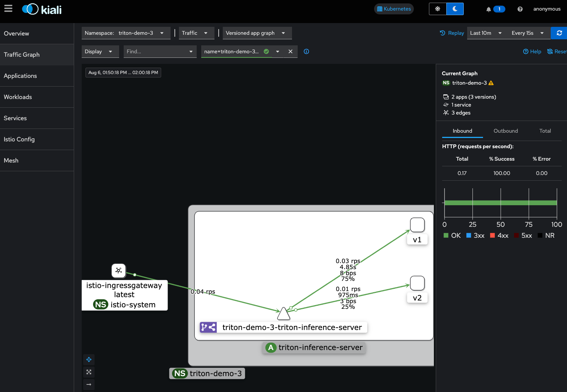Start graph Replay
Viewport: 567px width, 392px height.
pos(452,33)
